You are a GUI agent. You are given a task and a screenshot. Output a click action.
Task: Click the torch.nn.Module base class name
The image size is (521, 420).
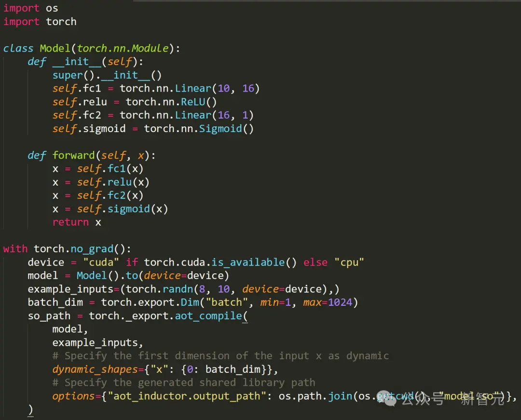coord(123,48)
